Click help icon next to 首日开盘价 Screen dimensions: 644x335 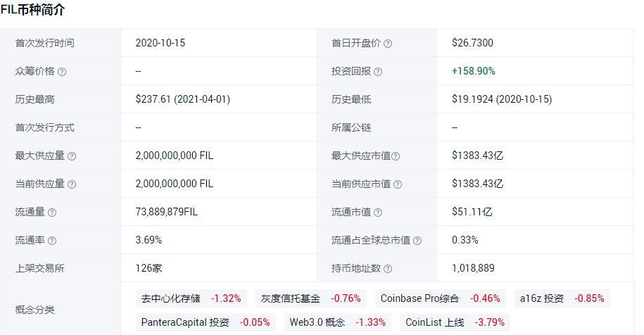pyautogui.click(x=388, y=44)
